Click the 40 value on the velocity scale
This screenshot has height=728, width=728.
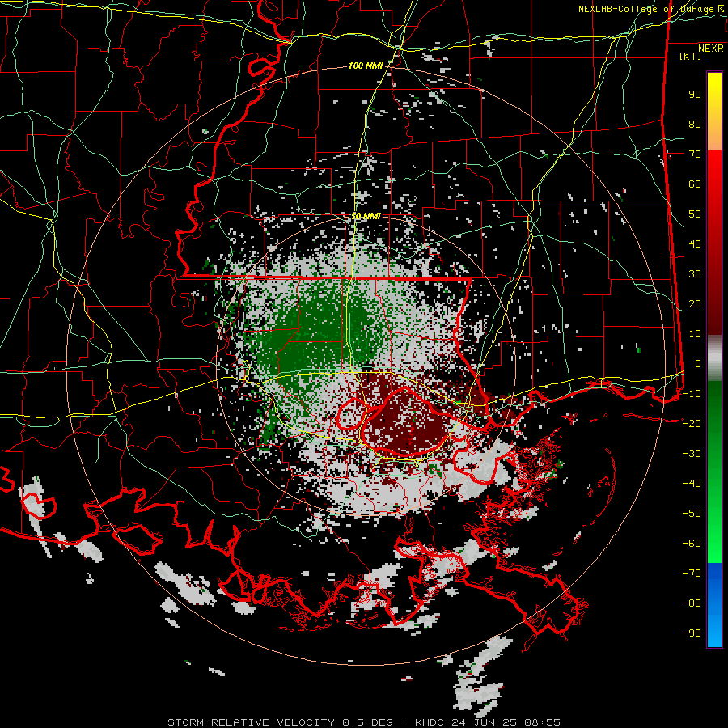(695, 243)
